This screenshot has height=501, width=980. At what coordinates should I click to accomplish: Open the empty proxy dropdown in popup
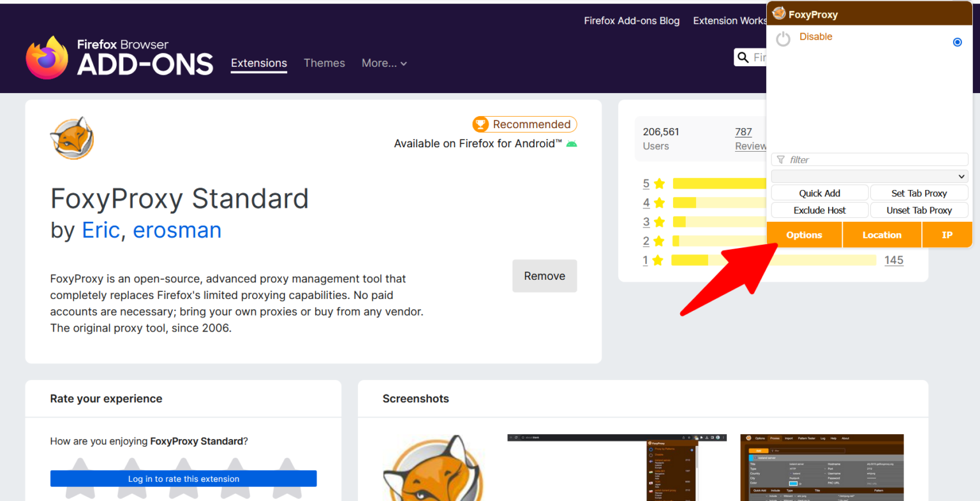point(869,176)
